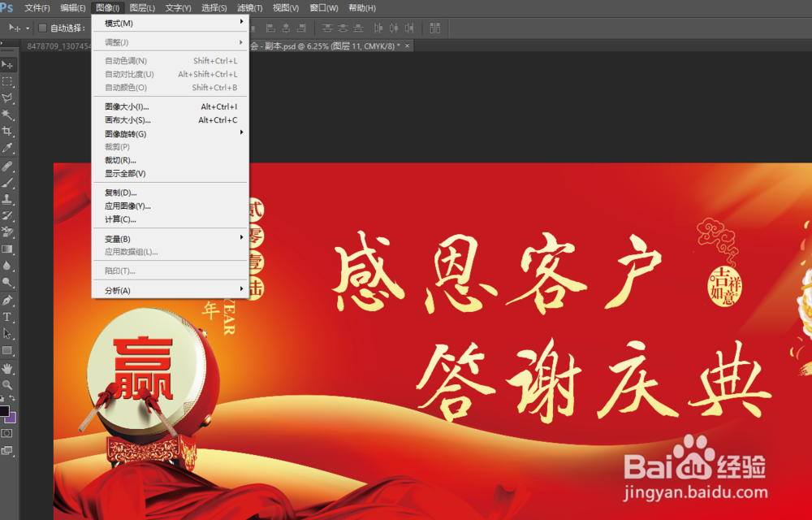Click auto-align layers icon
Screen dimensions: 812x520
click(x=435, y=28)
